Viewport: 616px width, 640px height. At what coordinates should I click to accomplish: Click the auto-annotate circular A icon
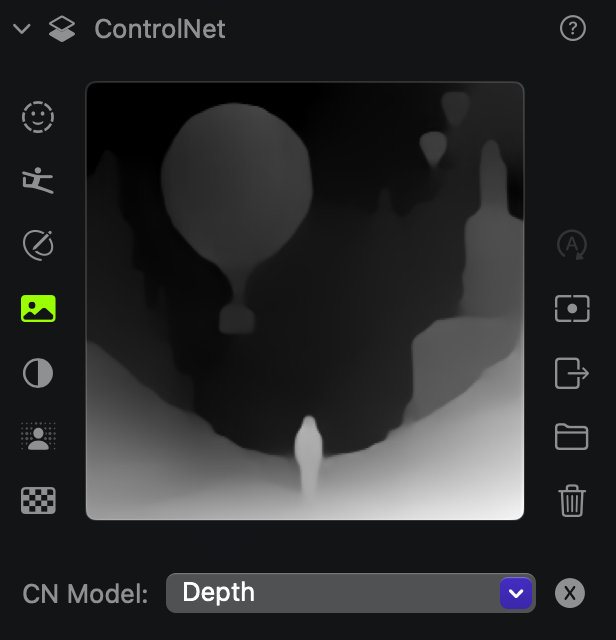(x=572, y=245)
